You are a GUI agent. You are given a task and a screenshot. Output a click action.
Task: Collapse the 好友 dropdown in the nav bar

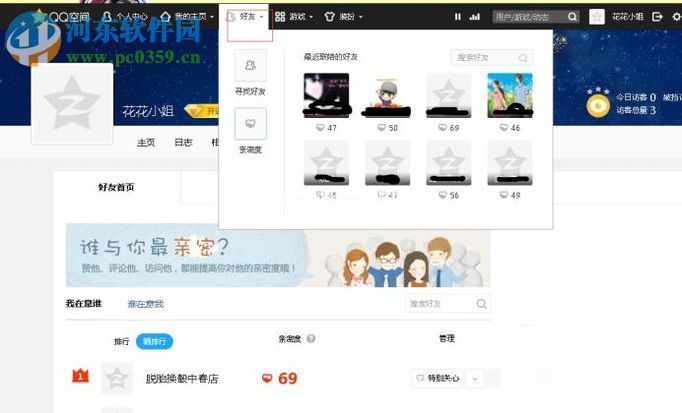(x=246, y=17)
